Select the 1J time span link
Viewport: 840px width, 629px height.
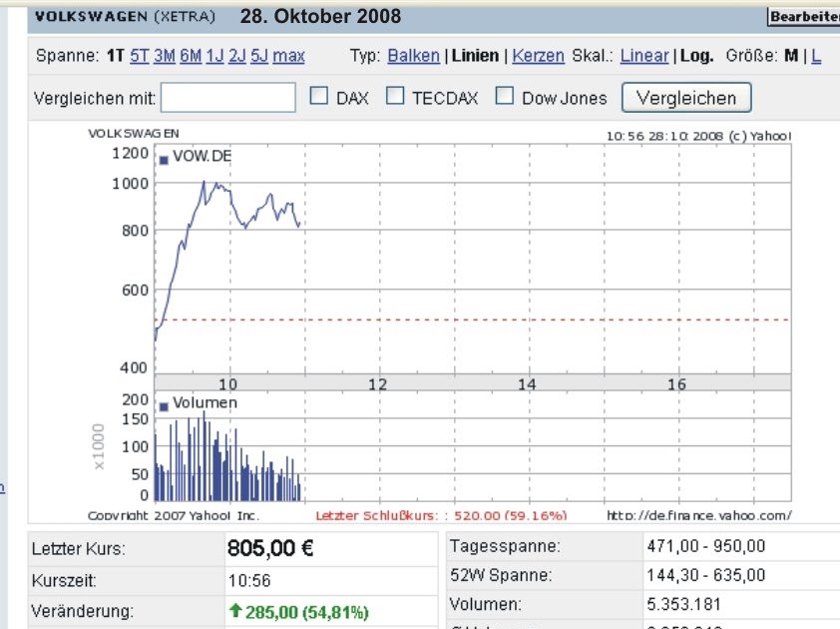pyautogui.click(x=214, y=55)
